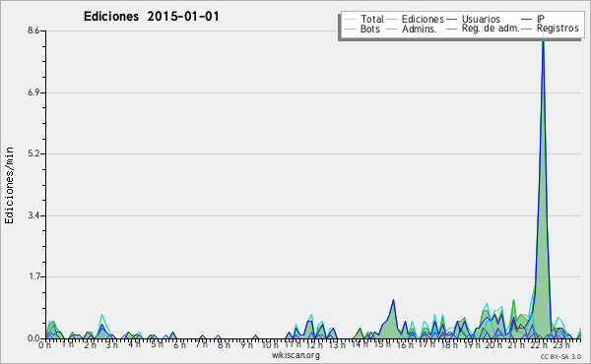
Task: Click the 5.2 y-axis label
Action: coord(33,153)
